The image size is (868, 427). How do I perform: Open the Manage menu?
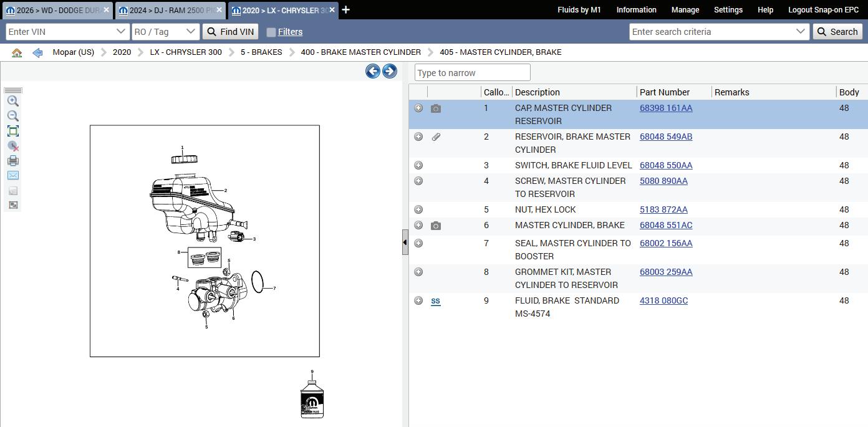685,10
